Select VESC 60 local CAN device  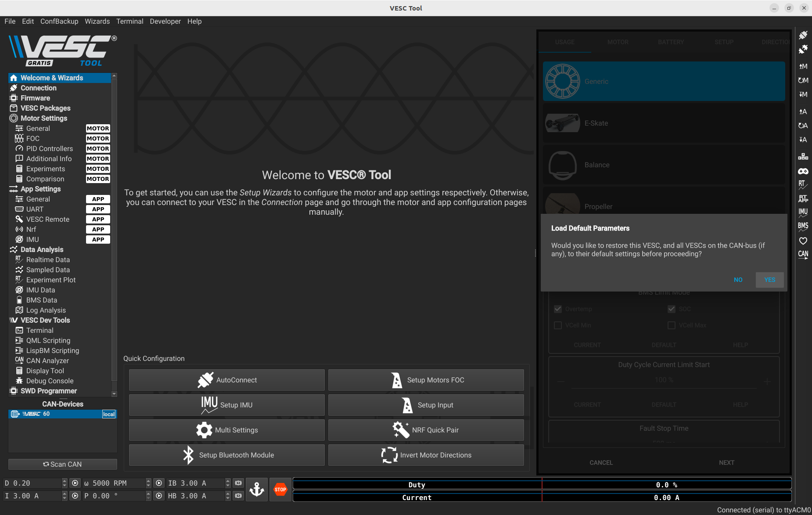tap(62, 414)
